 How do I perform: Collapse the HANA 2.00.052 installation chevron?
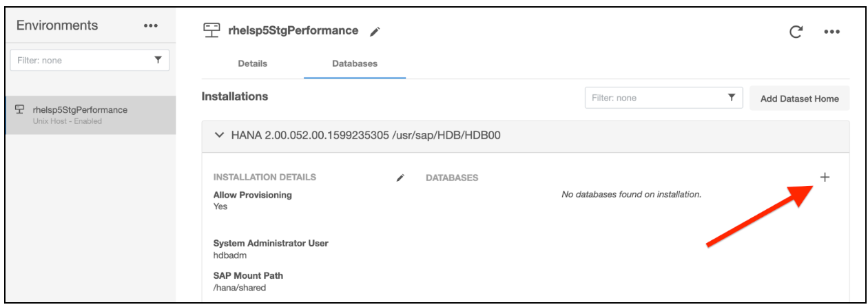click(219, 136)
